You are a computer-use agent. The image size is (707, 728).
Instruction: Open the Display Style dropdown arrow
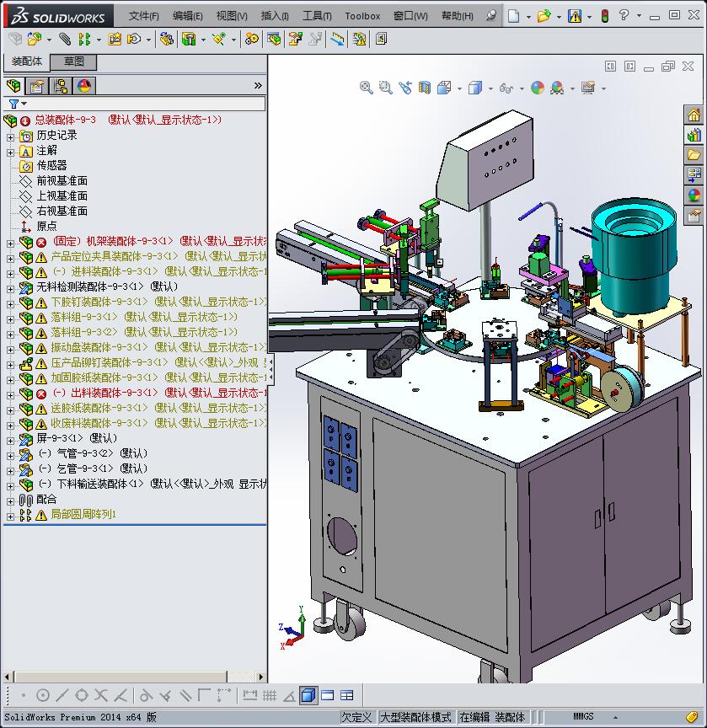pos(490,88)
